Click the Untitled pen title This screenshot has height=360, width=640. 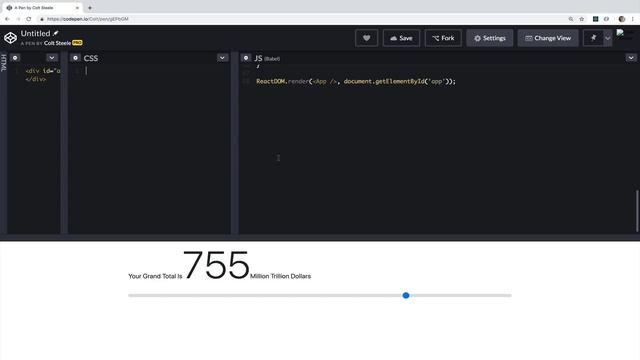pos(36,33)
